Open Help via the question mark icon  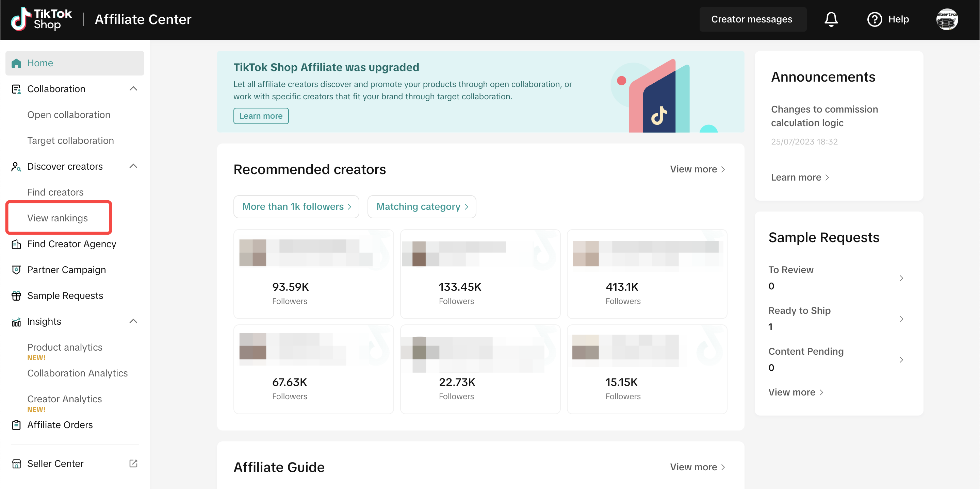874,19
